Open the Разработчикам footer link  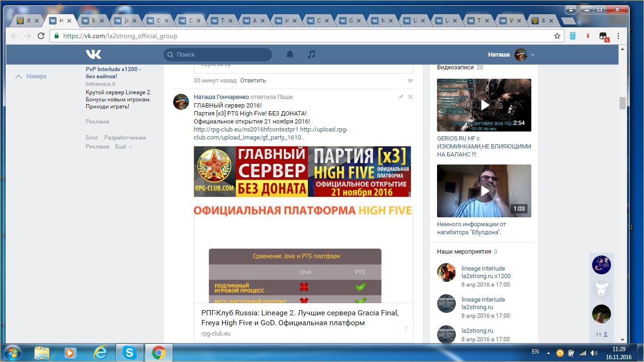(125, 138)
